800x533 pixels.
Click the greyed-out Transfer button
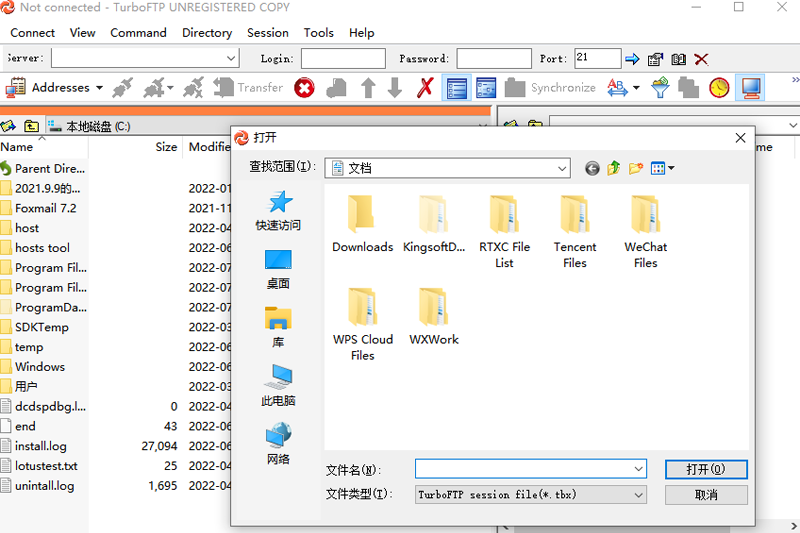[x=248, y=88]
